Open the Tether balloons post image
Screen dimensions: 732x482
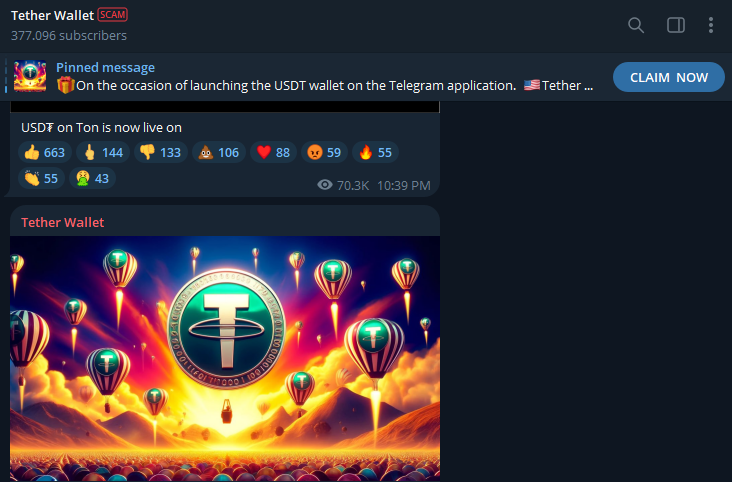tap(225, 359)
